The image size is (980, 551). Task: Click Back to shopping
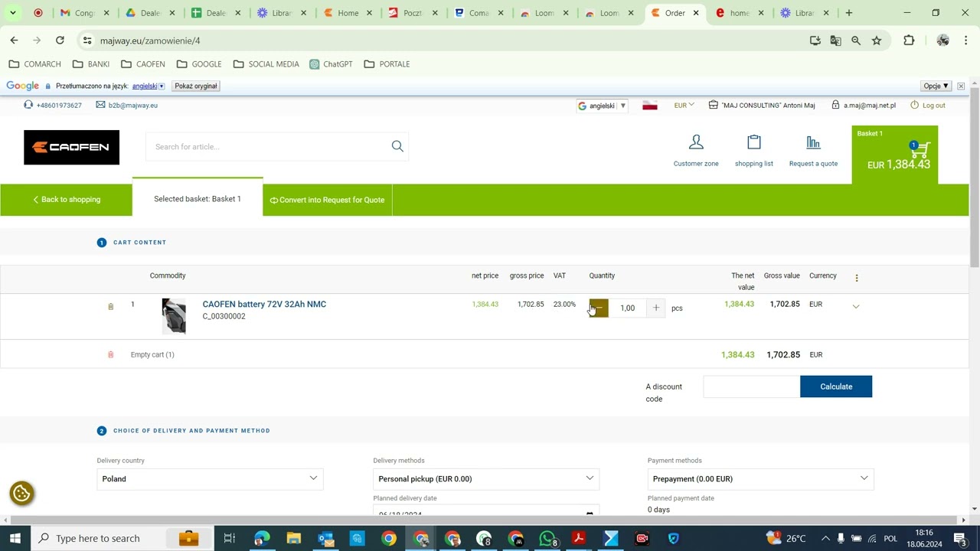(67, 200)
